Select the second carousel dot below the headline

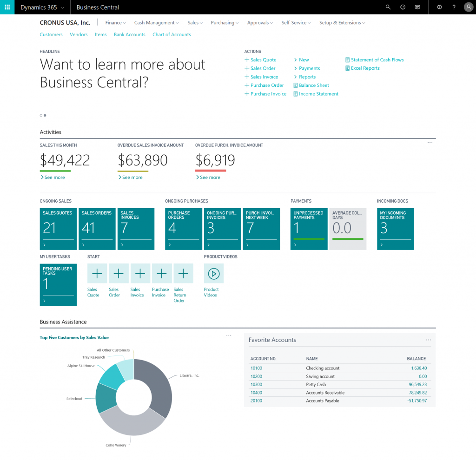coord(44,115)
